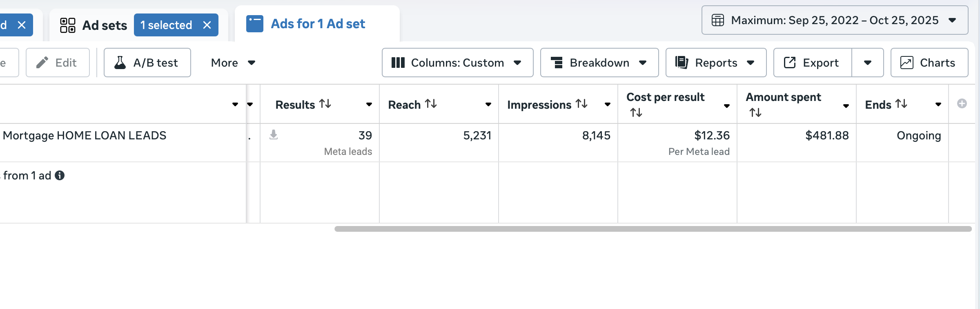Clear the '1 selected' Ad sets filter
Image resolution: width=980 pixels, height=309 pixels.
pos(207,25)
